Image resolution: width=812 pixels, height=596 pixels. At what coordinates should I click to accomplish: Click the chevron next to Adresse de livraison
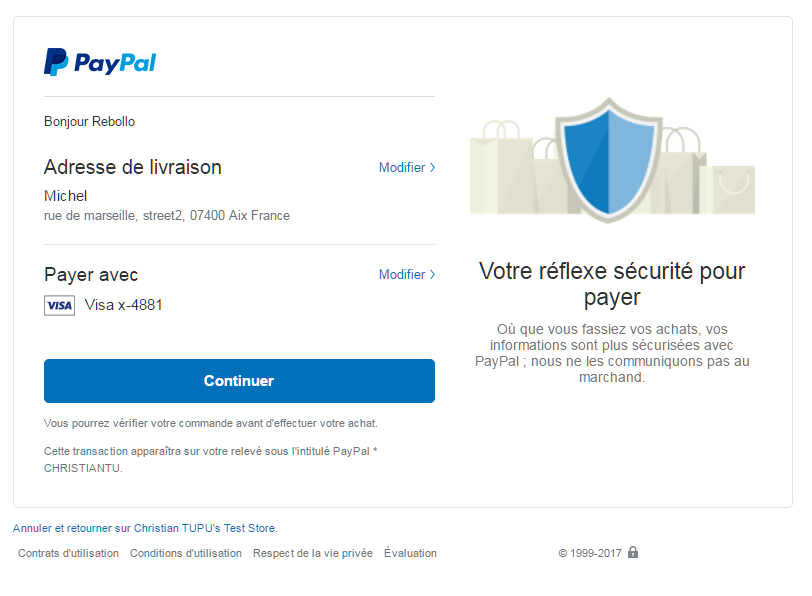tap(433, 168)
